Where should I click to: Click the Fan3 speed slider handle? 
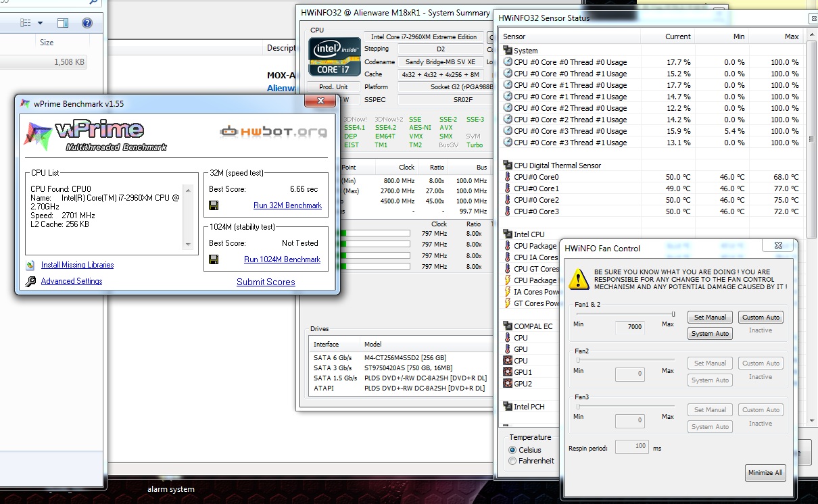pyautogui.click(x=579, y=407)
